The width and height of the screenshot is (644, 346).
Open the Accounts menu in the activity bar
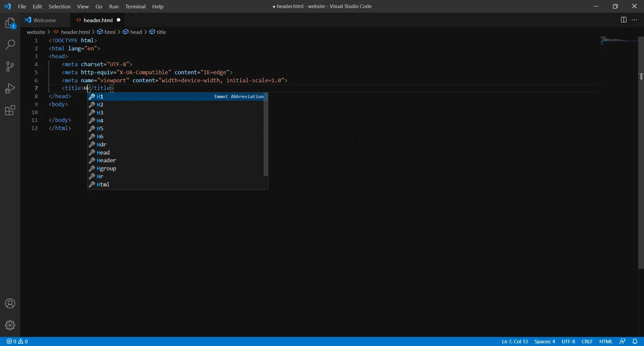(x=10, y=303)
